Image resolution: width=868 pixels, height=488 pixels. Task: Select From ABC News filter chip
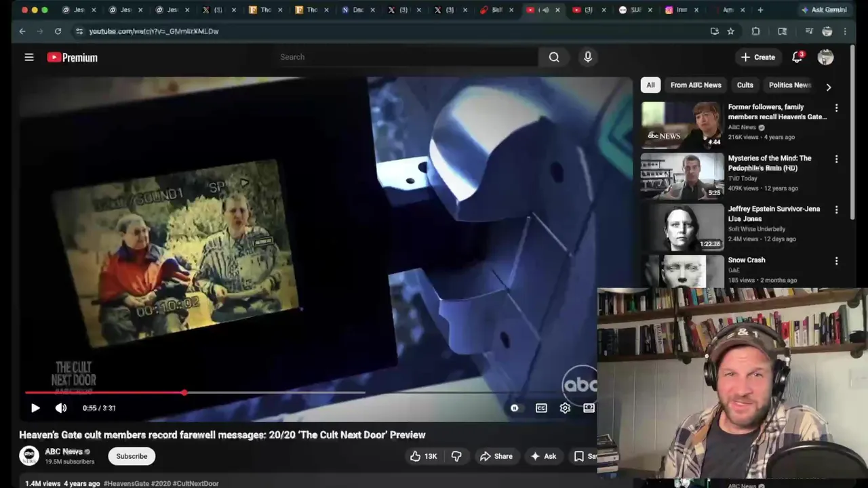(696, 85)
